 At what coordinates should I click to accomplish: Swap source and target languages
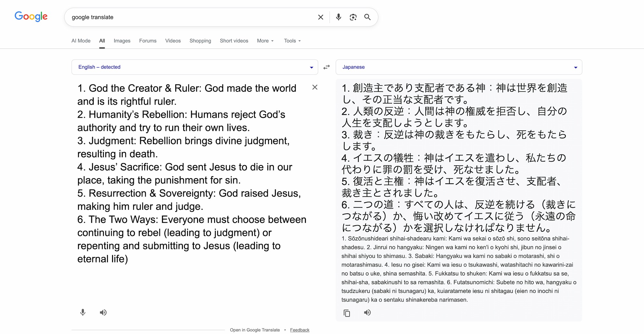click(x=327, y=67)
